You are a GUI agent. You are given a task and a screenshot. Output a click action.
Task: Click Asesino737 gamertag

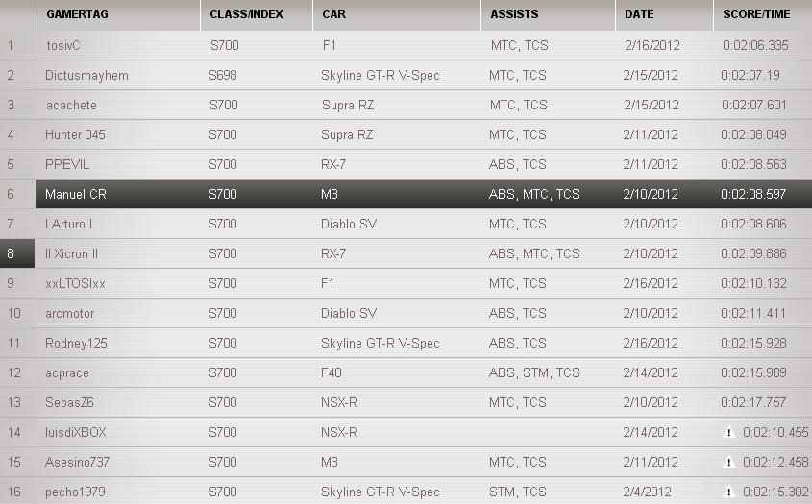[x=77, y=463]
